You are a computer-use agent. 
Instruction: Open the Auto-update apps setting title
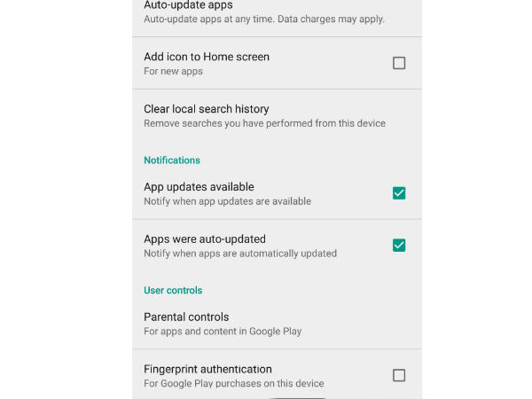188,5
